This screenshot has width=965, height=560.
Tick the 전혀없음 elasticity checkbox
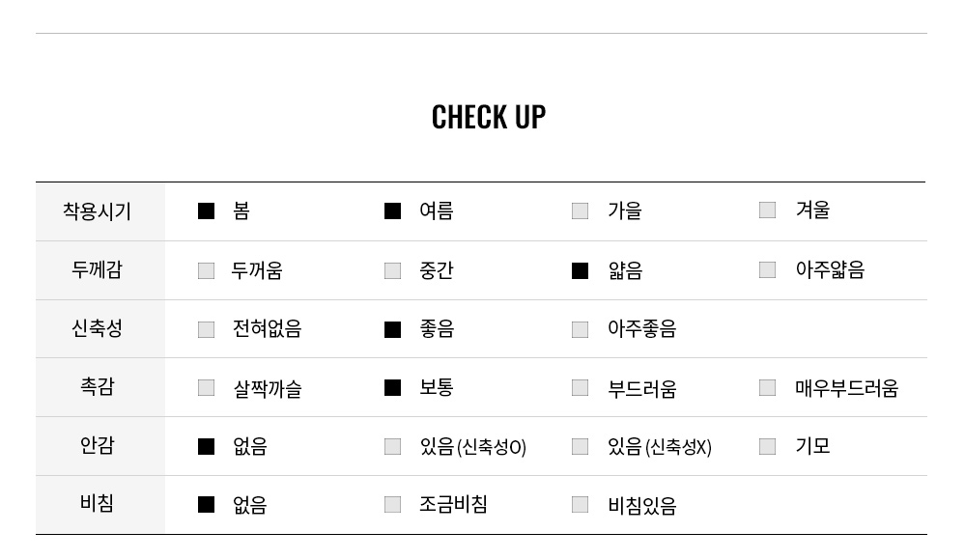pos(206,329)
